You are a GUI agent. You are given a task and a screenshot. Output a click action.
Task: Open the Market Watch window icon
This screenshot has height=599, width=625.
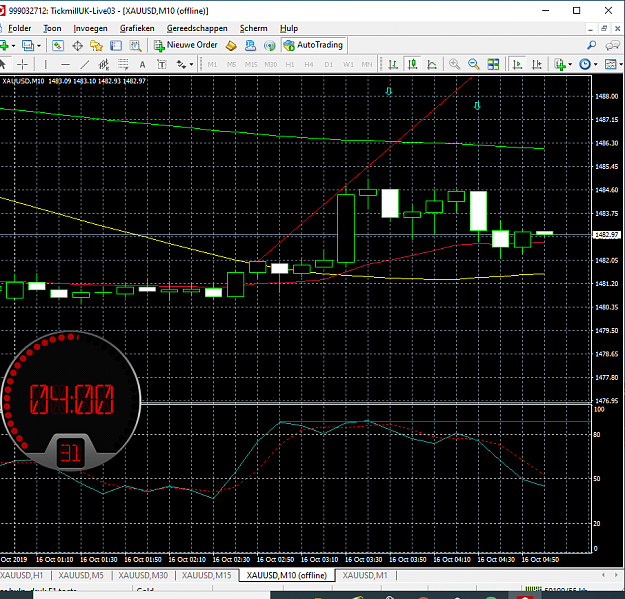(x=58, y=45)
